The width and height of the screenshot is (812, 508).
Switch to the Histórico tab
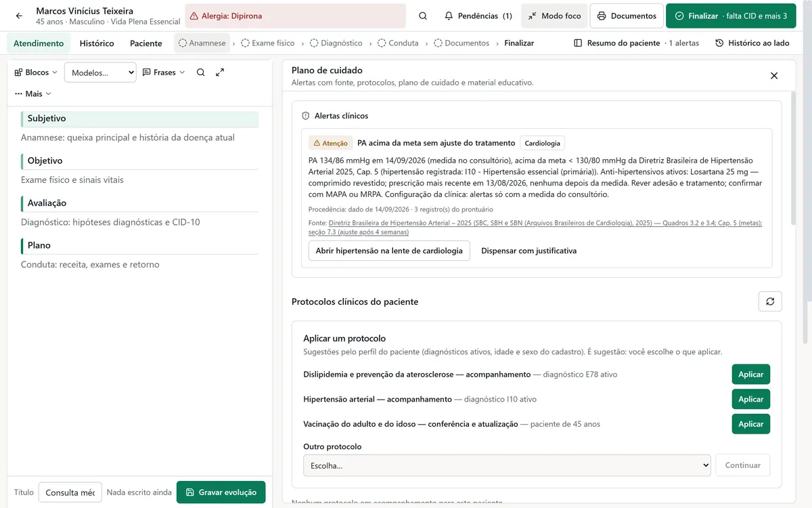pyautogui.click(x=97, y=43)
